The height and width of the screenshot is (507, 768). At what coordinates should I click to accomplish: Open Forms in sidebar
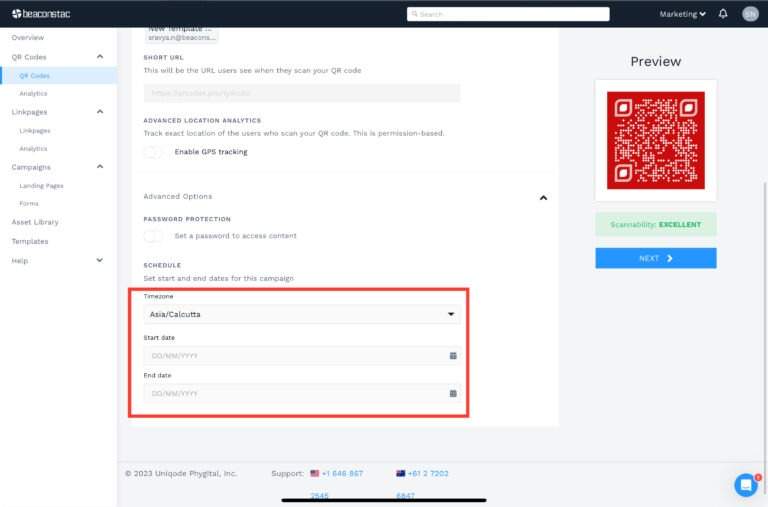pyautogui.click(x=29, y=203)
